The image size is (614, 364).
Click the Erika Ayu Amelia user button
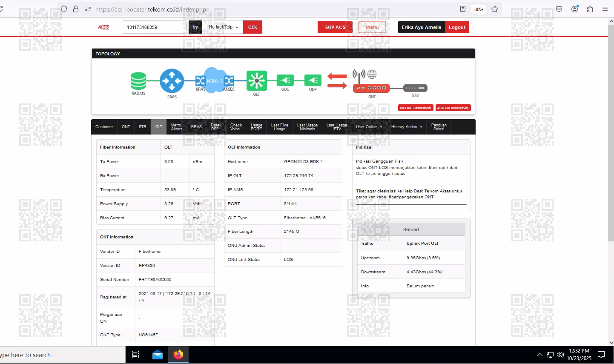(422, 27)
